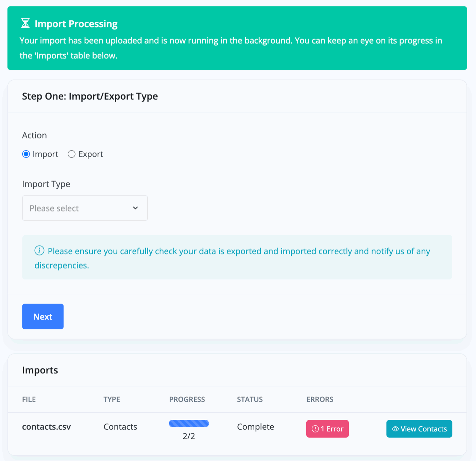Click the info icon in the notice box
The width and height of the screenshot is (476, 461).
tap(39, 251)
